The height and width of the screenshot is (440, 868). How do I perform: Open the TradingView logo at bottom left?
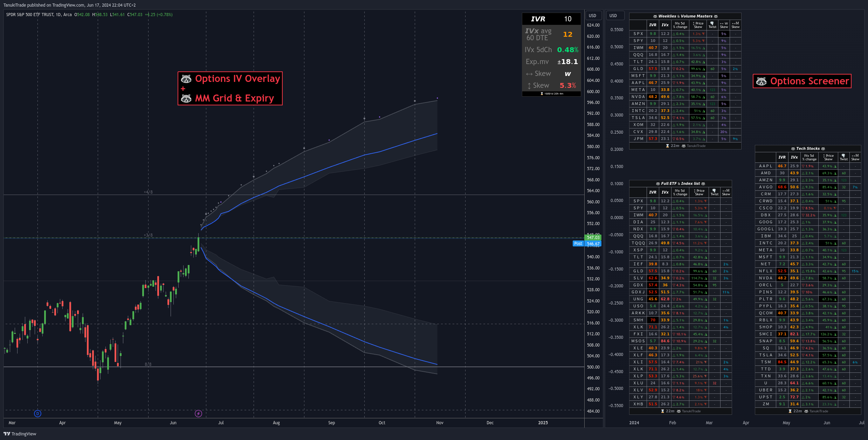click(20, 434)
